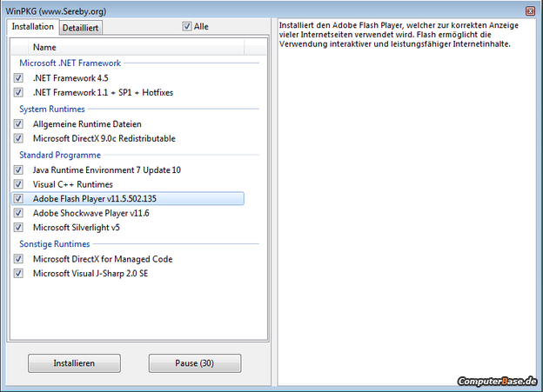Toggle Allgemeine Runtime Dateien checkbox

tap(18, 124)
